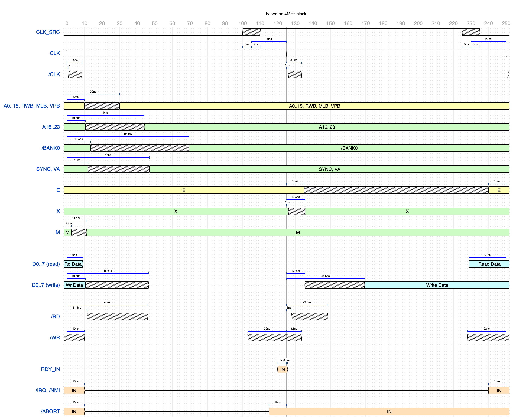Click the 170 tick on time ruler
Image resolution: width=513 pixels, height=420 pixels.
(x=365, y=24)
